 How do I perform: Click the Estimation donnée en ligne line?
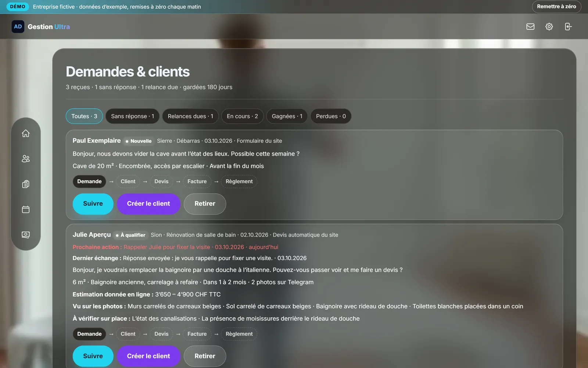tap(147, 294)
